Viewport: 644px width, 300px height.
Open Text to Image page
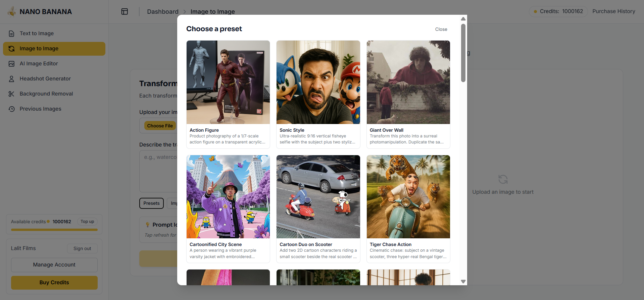(x=54, y=34)
